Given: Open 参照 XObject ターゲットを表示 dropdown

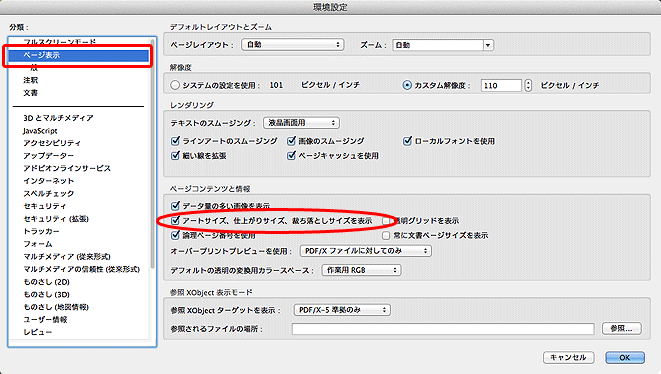Looking at the screenshot, I should [342, 310].
